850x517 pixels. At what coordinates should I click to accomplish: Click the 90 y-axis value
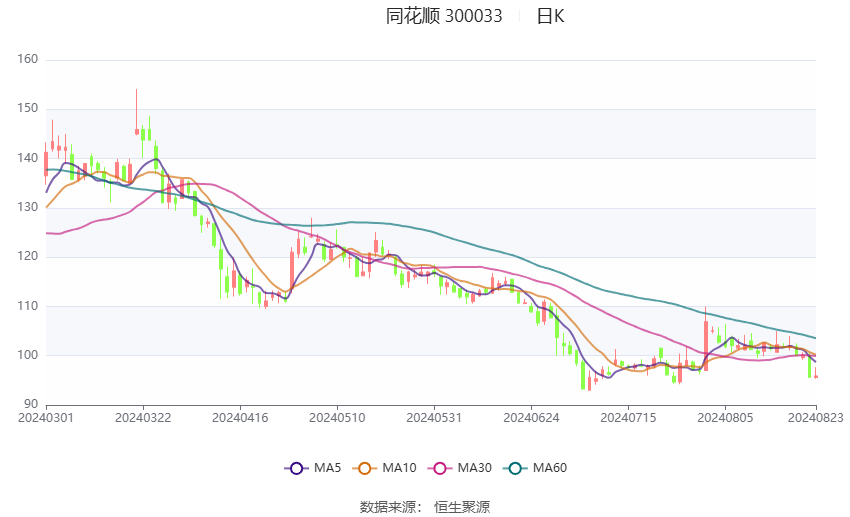[x=31, y=404]
